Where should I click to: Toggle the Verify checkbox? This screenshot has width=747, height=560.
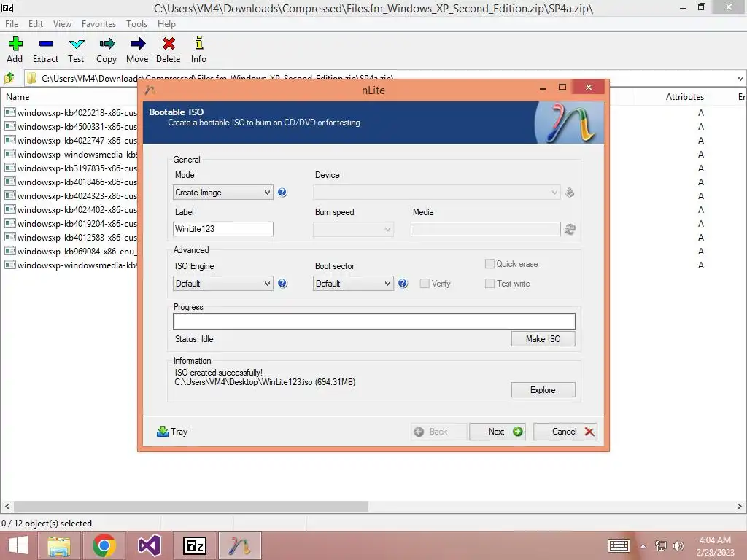point(425,284)
